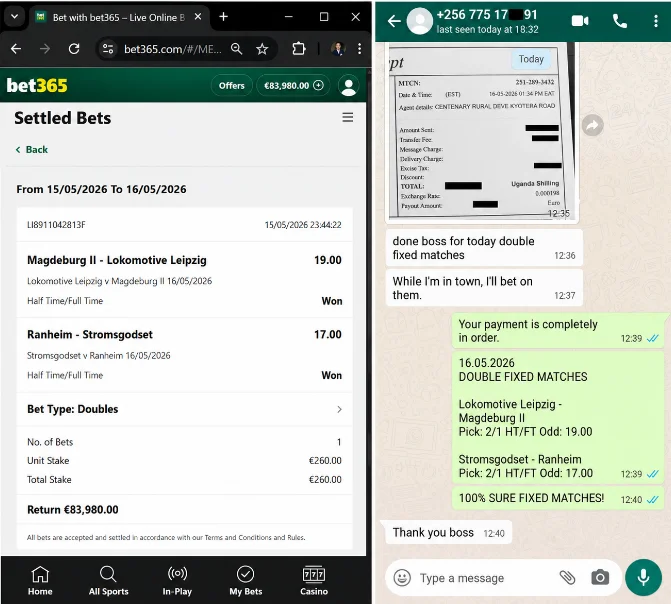
Task: Select the 'Thank you boss' message
Action: [x=448, y=533]
